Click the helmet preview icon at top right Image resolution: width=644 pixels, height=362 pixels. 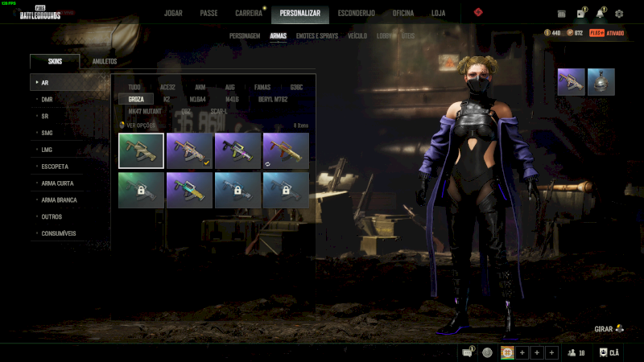point(601,82)
